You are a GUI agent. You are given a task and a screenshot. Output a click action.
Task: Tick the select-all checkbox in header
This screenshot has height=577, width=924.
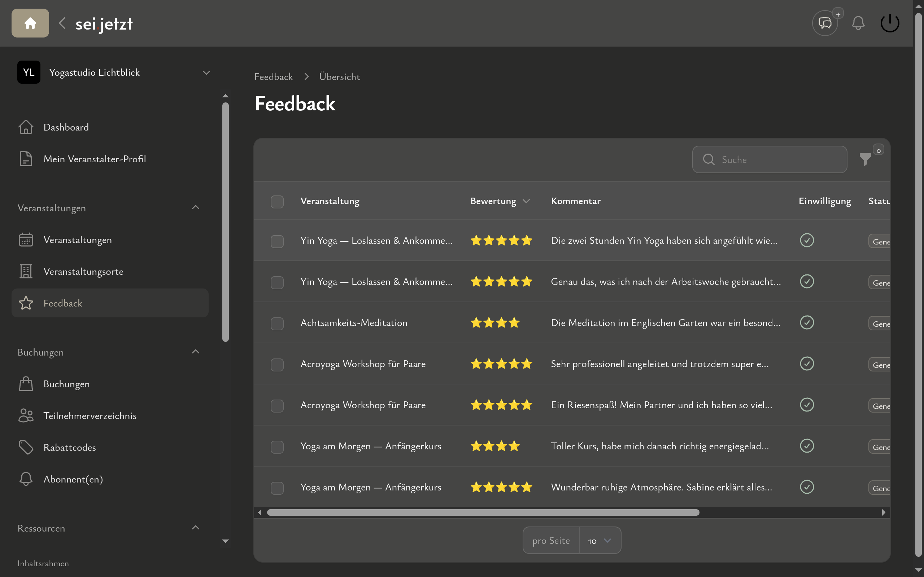[x=277, y=202]
